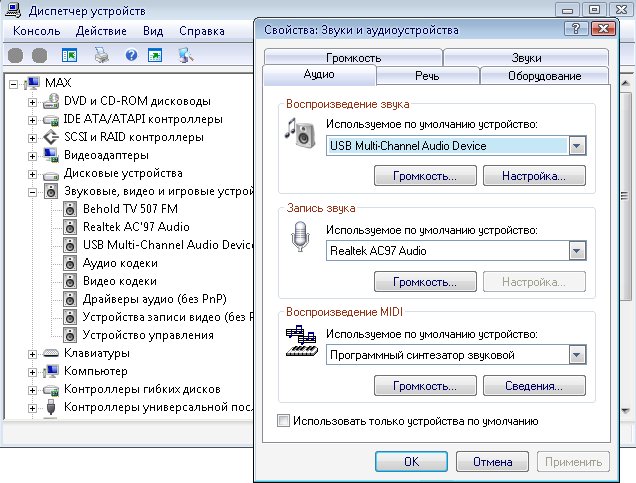Click the Сведения button in the MIDI section
636x483 pixels.
pyautogui.click(x=533, y=385)
